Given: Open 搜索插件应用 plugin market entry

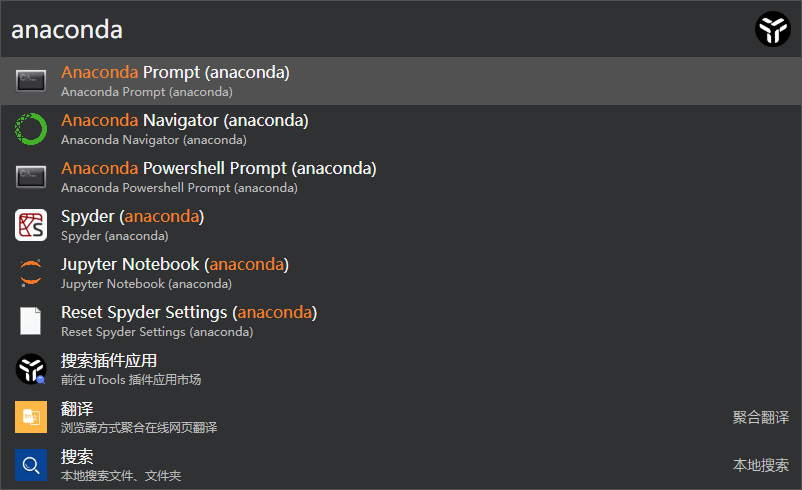Looking at the screenshot, I should tap(401, 369).
